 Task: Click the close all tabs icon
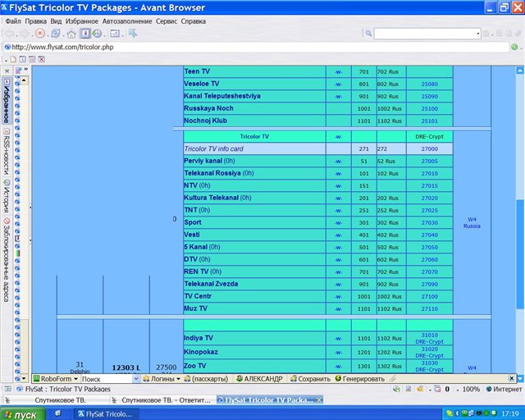pyautogui.click(x=41, y=59)
